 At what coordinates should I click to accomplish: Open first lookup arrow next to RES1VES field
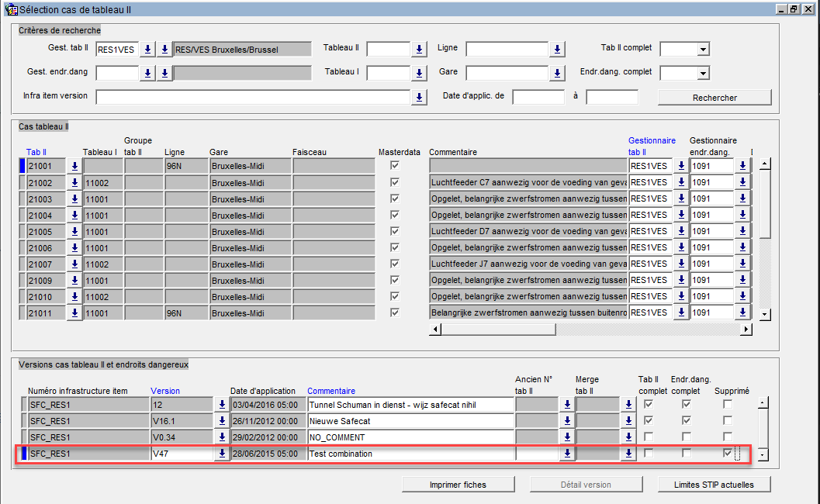pos(147,49)
